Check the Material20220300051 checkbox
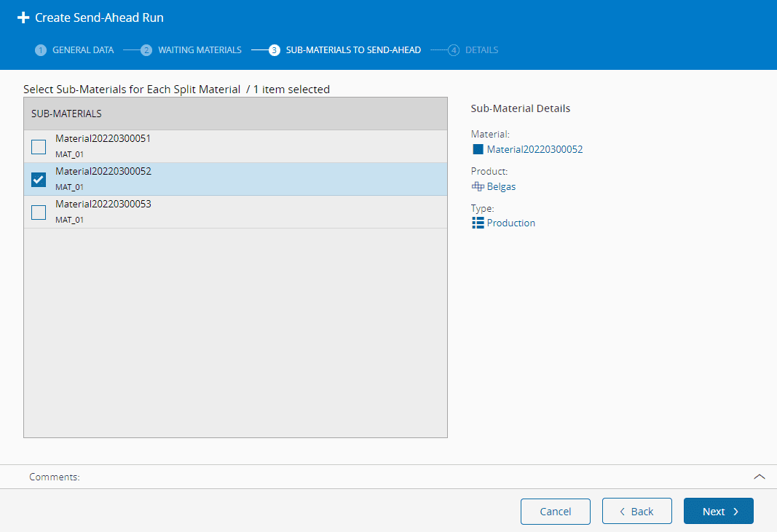 pos(39,147)
